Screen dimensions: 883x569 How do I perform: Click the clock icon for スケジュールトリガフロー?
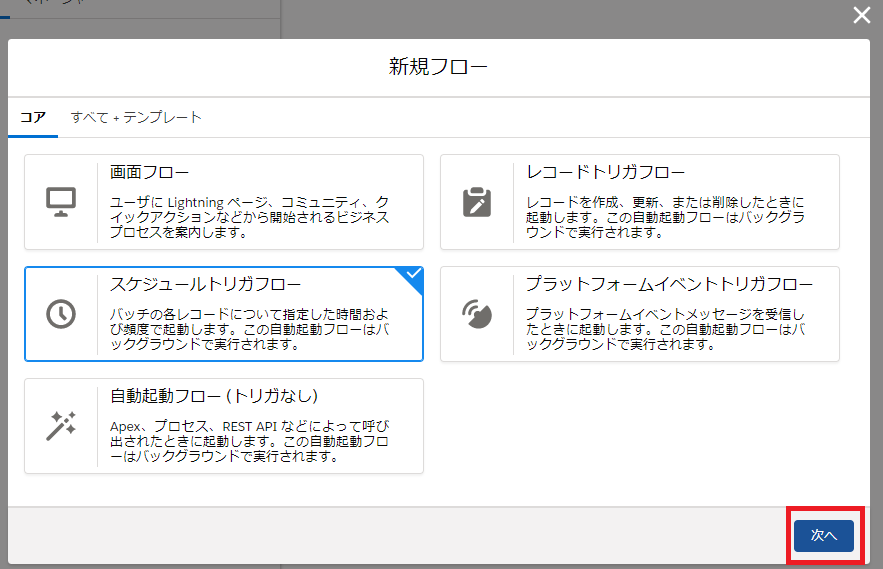pos(61,314)
